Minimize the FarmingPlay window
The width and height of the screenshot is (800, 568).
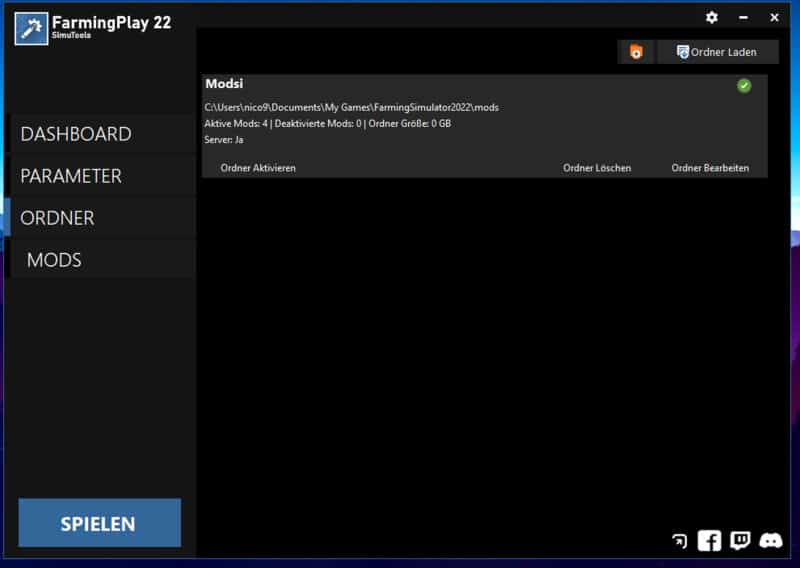point(744,17)
